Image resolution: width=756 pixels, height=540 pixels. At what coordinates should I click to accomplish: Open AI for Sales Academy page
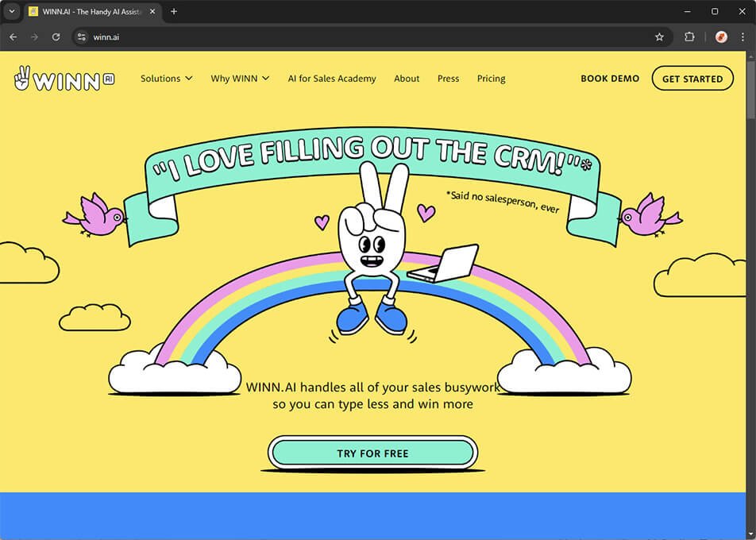332,79
